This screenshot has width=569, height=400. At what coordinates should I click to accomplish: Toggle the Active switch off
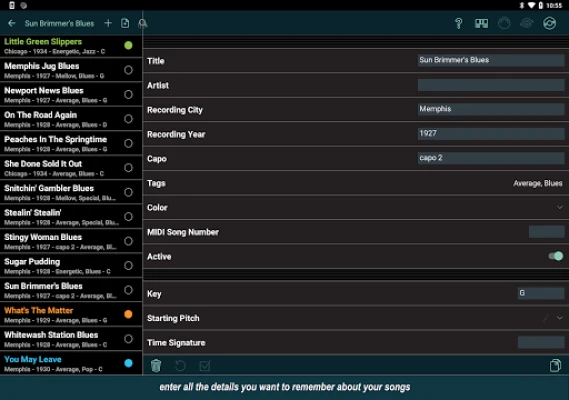[x=556, y=256]
